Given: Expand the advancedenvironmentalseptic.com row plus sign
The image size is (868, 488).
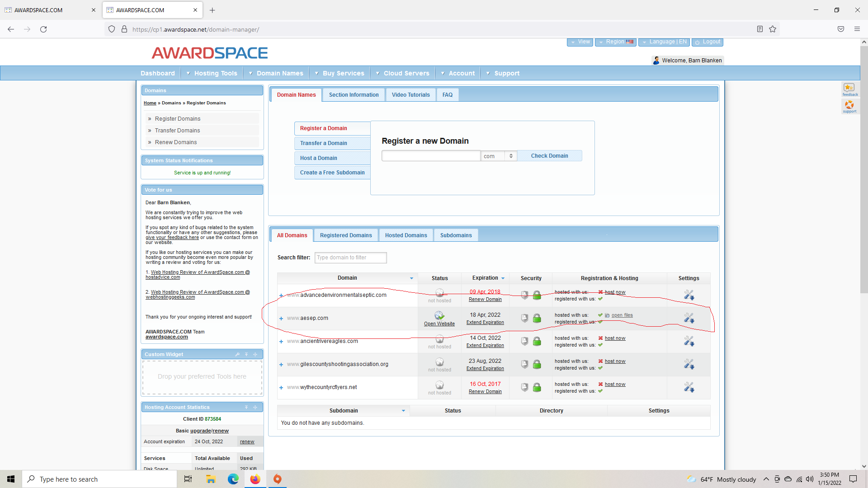Looking at the screenshot, I should point(281,296).
